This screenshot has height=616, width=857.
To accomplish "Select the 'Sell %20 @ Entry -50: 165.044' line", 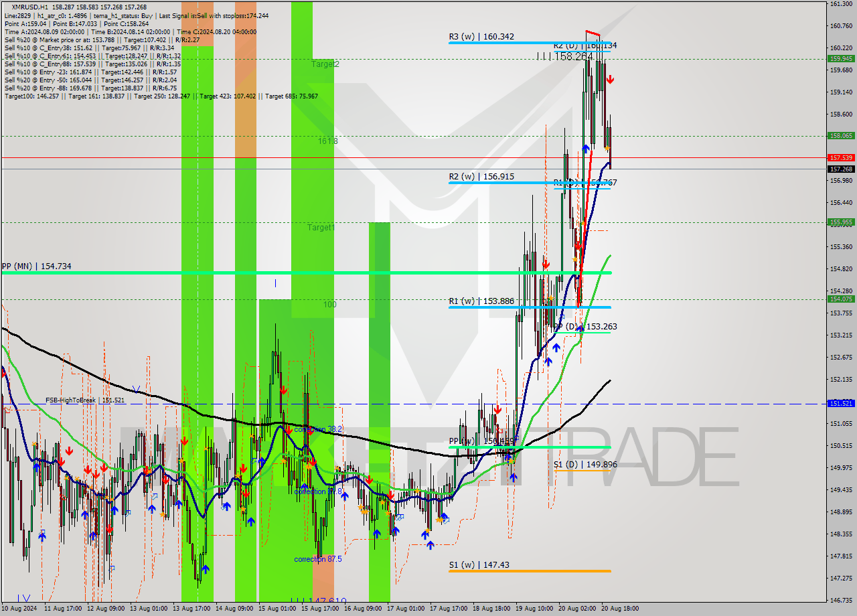I will tap(90, 80).
